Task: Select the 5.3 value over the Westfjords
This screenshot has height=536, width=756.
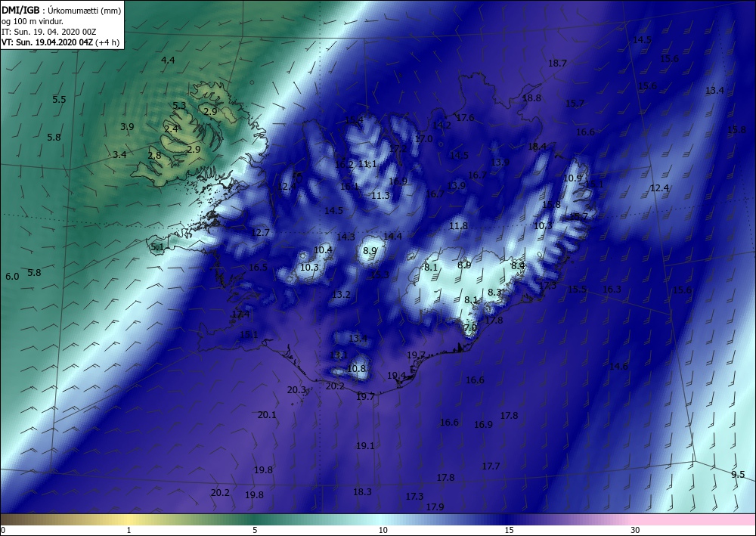Action: (179, 106)
